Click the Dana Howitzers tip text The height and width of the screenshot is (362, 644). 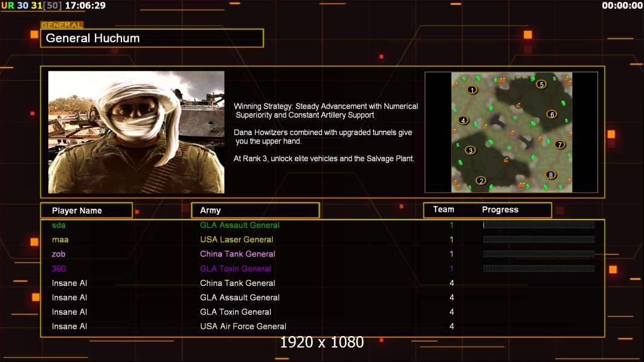pyautogui.click(x=323, y=136)
